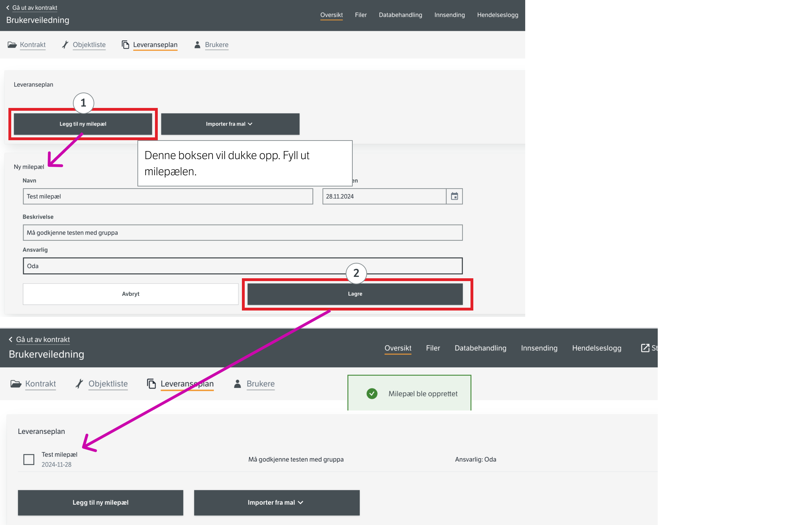Click the folder icon next to Kontrakt in top screenshot

pos(12,45)
